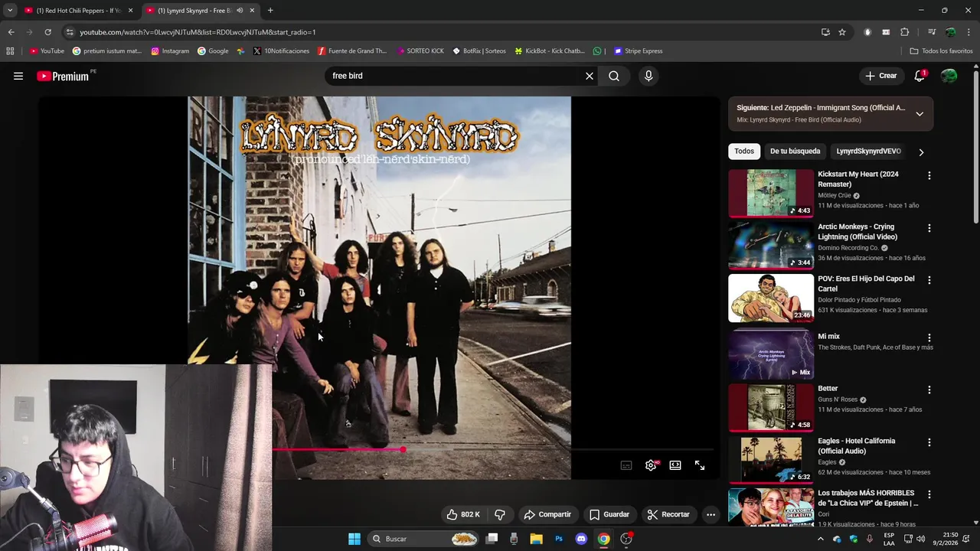This screenshot has height=551, width=980.
Task: Open Discord from the taskbar
Action: (581, 539)
